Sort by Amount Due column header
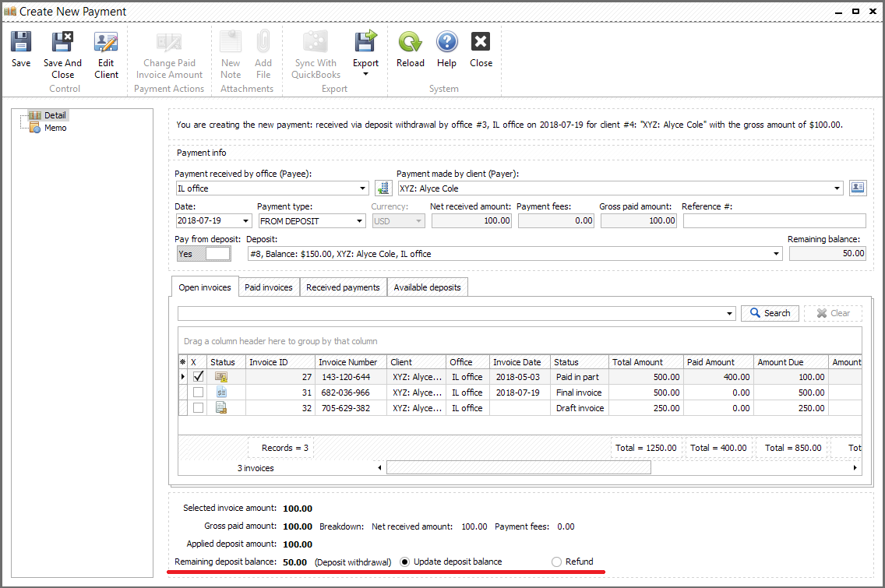 point(791,362)
